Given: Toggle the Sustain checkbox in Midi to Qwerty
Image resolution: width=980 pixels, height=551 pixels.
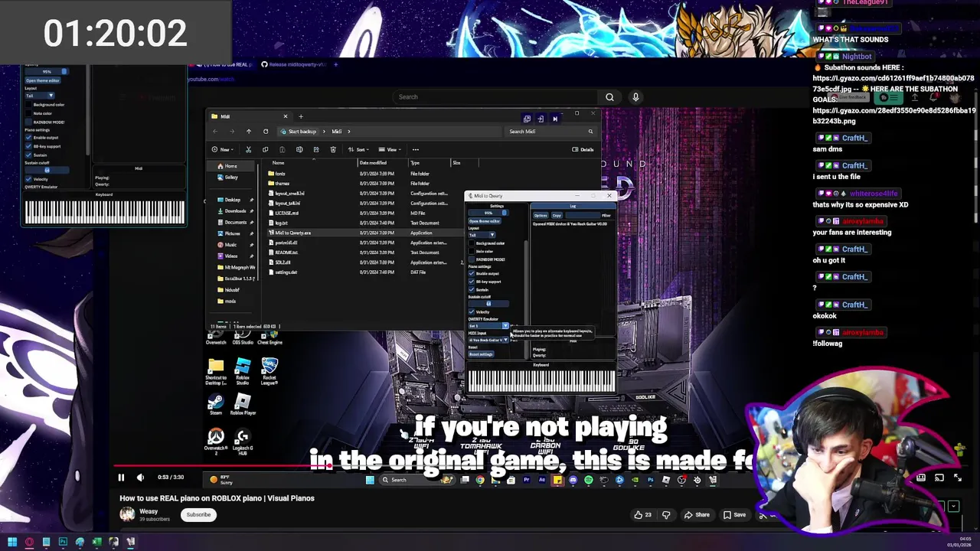Looking at the screenshot, I should (472, 290).
